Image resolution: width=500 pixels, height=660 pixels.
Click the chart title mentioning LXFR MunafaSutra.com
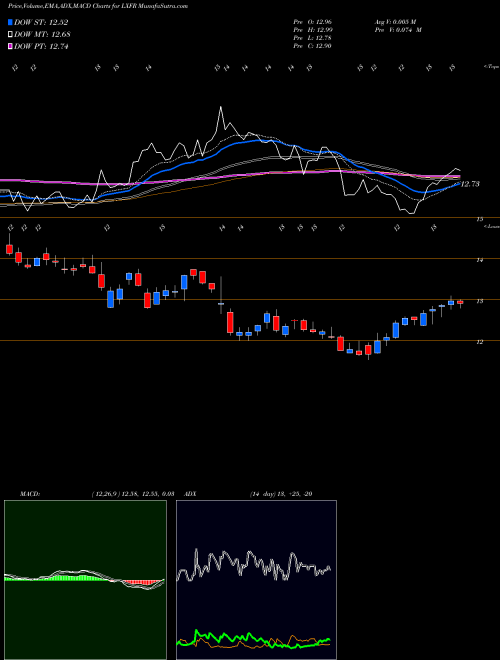click(x=98, y=6)
